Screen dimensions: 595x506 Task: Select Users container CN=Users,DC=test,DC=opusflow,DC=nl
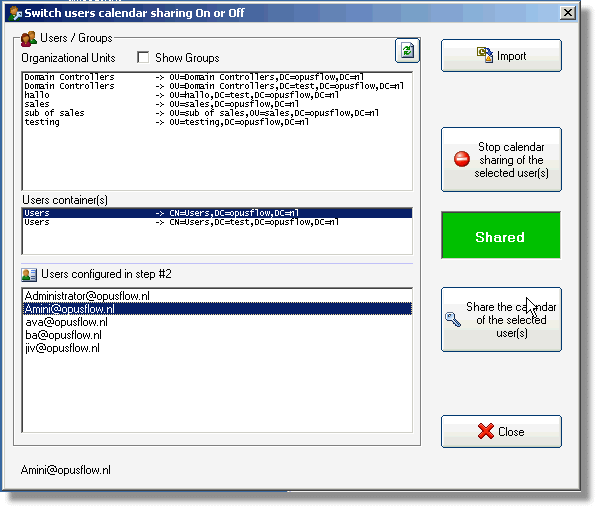click(217, 222)
